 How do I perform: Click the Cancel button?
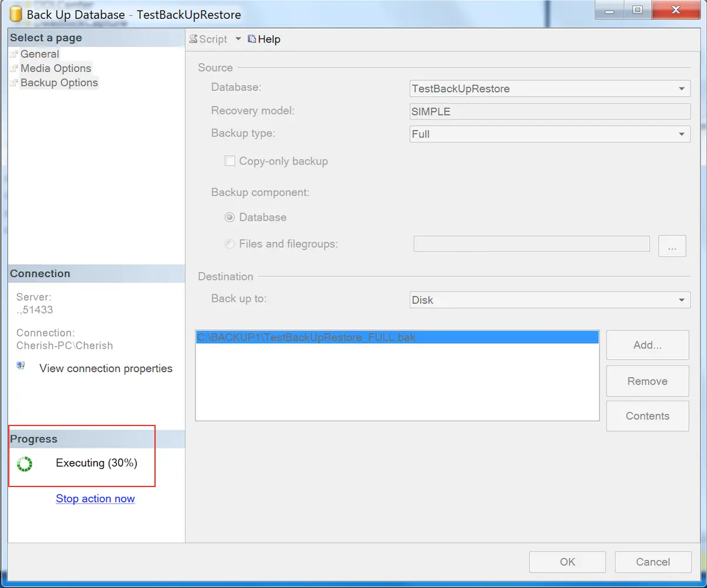tap(653, 562)
